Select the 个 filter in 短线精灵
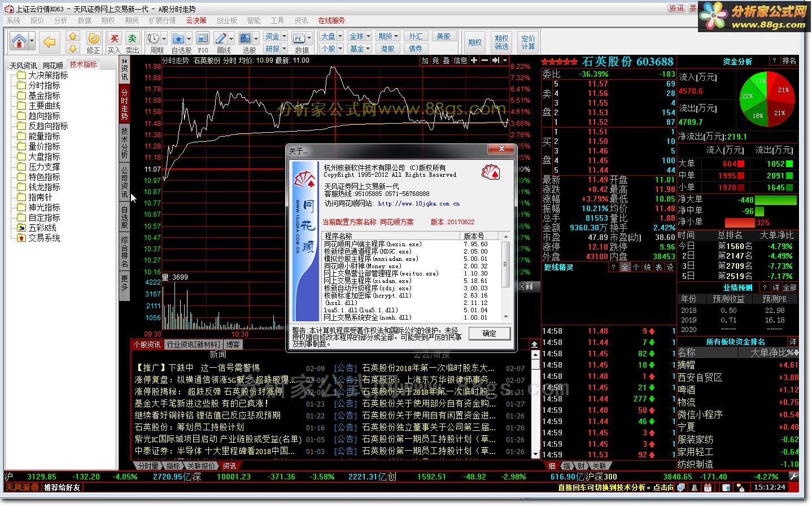Screen dimensions: 812x506 click(x=636, y=267)
